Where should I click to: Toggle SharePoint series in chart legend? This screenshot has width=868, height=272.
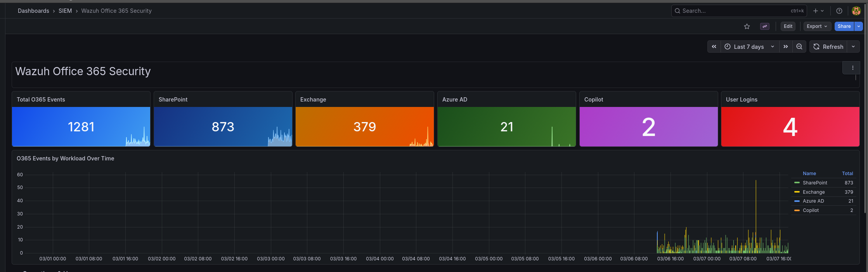coord(815,183)
